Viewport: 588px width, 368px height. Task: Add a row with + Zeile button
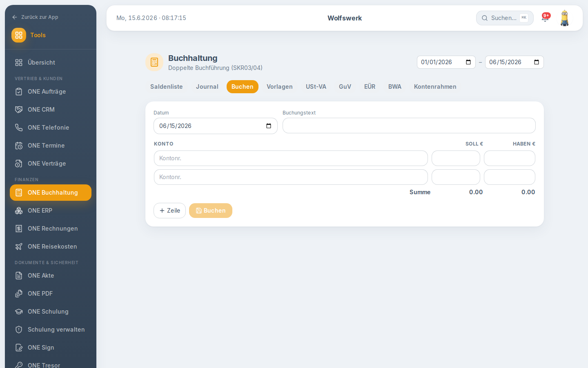pos(169,211)
